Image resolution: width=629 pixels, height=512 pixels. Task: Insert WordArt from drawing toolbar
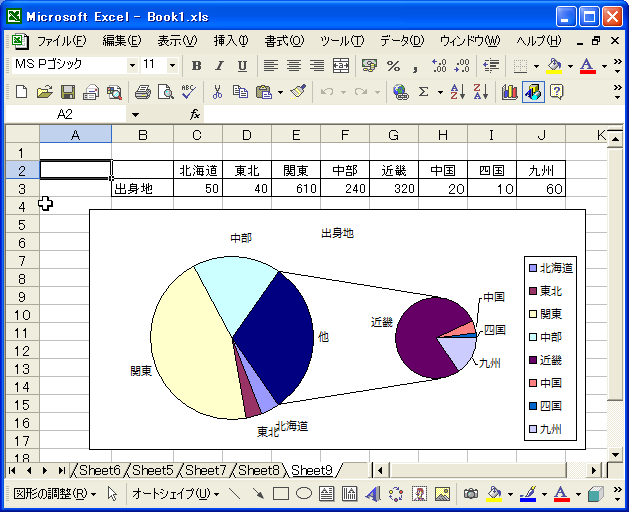(373, 494)
